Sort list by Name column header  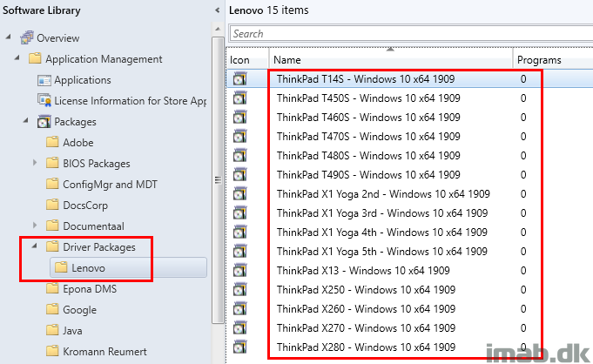point(391,60)
